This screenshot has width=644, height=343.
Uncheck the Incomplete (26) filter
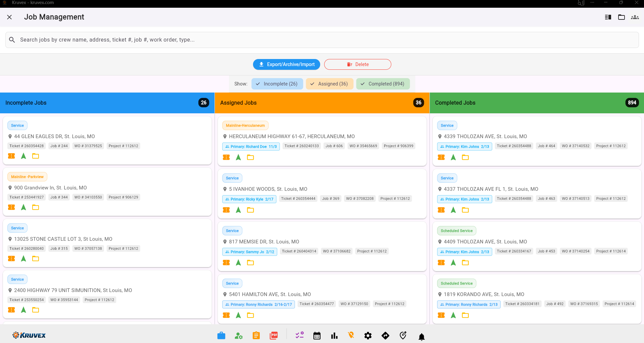pyautogui.click(x=277, y=84)
